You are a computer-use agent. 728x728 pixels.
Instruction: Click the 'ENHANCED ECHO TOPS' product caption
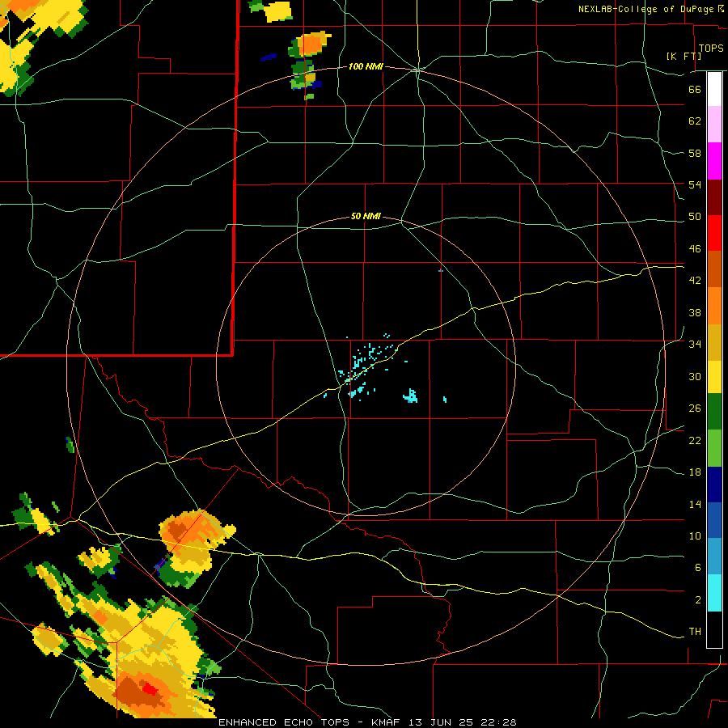coord(284,722)
